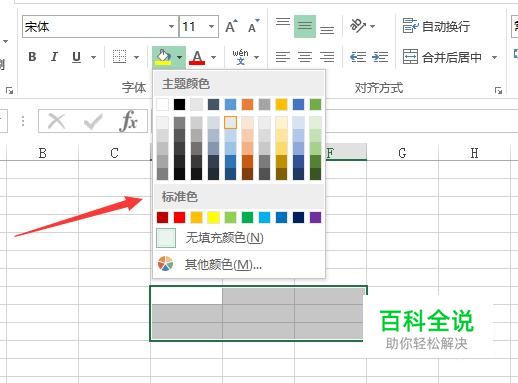This screenshot has height=383, width=518.
Task: Pick green theme color swatch in top row
Action: pyautogui.click(x=315, y=104)
